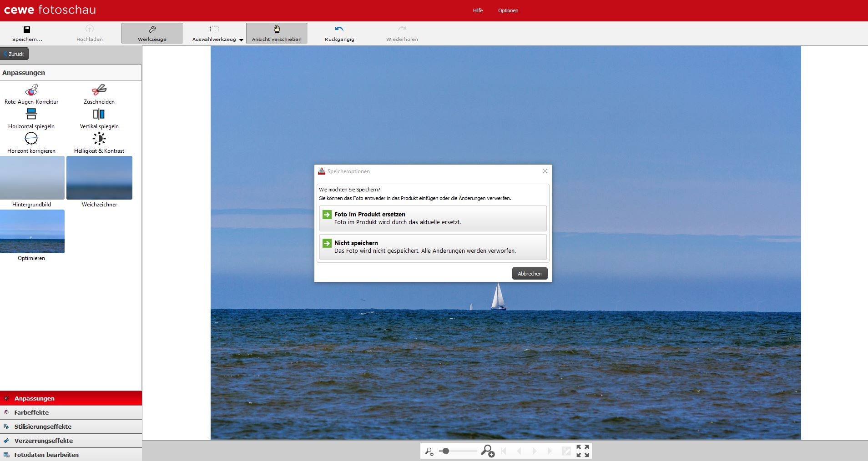
Task: Open the Optionen menu
Action: click(x=508, y=10)
